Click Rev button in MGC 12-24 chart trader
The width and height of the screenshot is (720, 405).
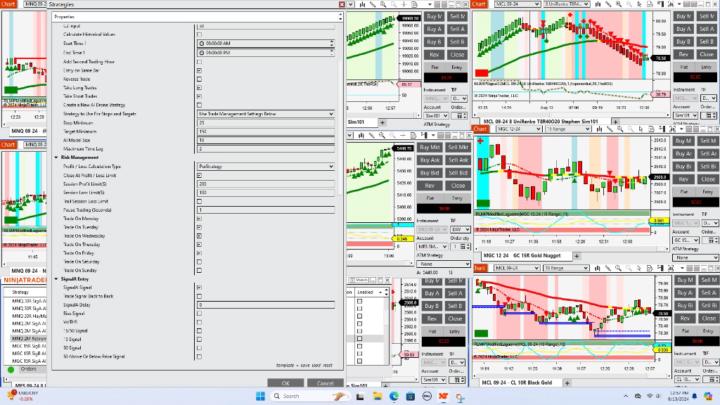point(683,179)
